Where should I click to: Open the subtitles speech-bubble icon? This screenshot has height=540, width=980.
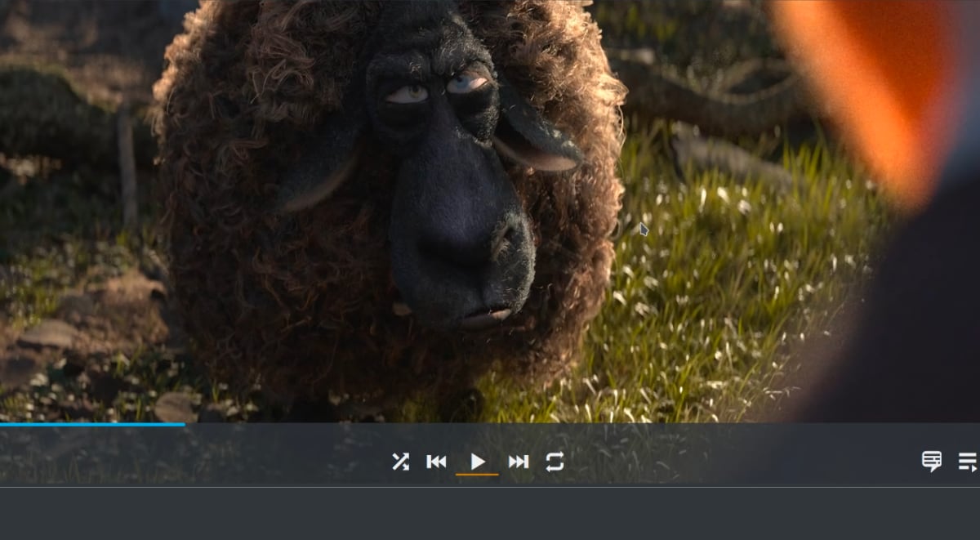pyautogui.click(x=932, y=462)
